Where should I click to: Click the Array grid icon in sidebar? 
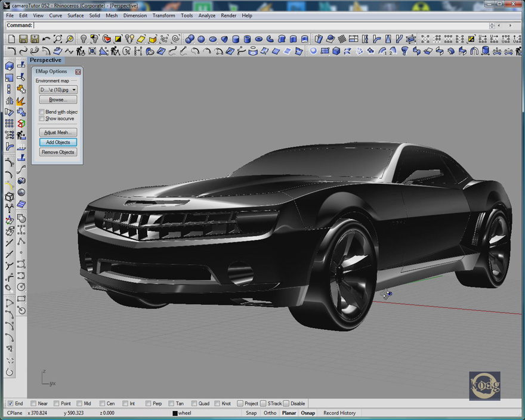(x=10, y=123)
